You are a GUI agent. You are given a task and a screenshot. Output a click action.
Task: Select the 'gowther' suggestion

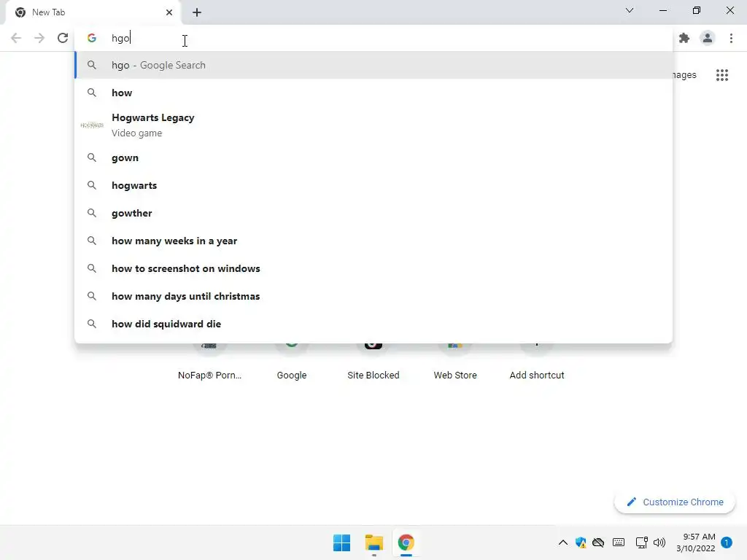373,213
